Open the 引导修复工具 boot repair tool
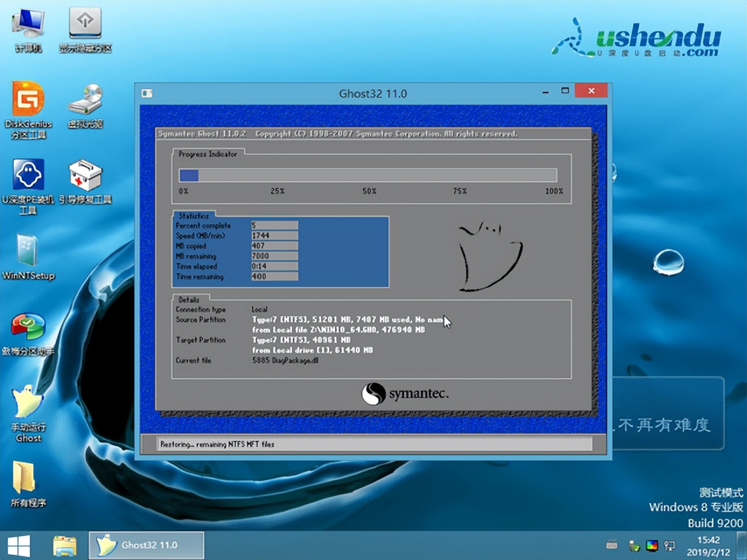The height and width of the screenshot is (560, 747). [85, 181]
